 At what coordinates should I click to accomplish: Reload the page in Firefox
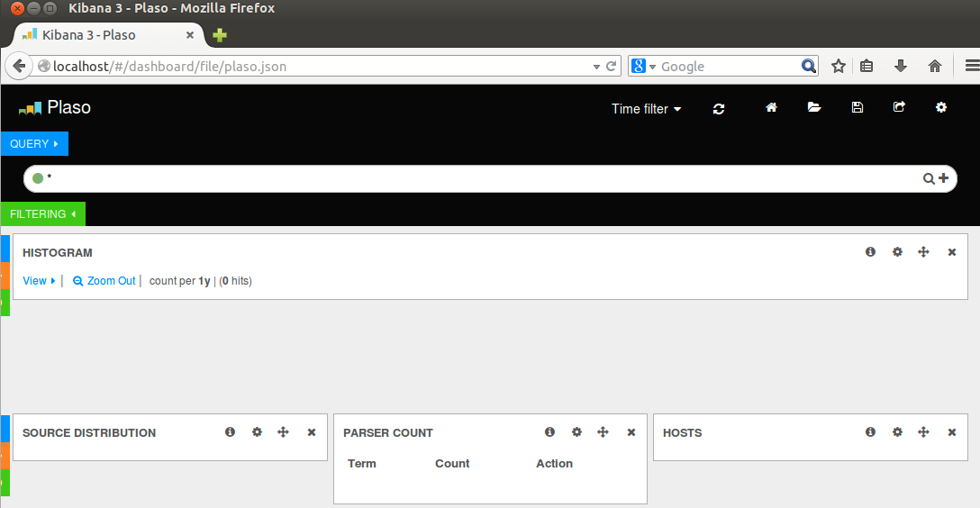click(x=612, y=66)
